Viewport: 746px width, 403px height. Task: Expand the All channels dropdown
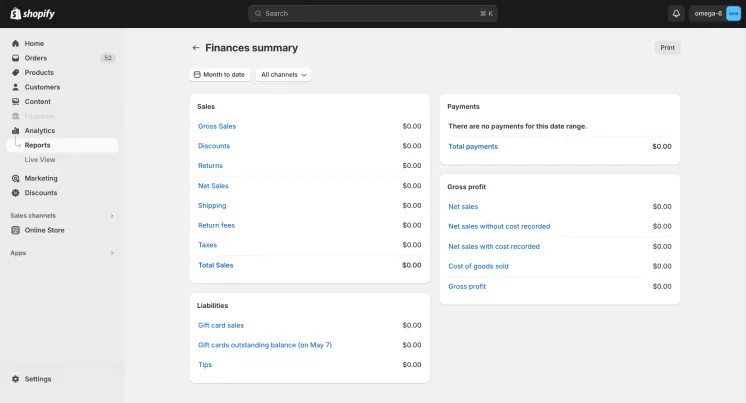284,75
